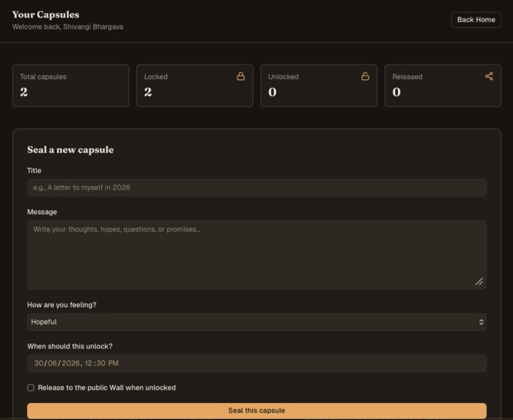Screen dimensions: 513x420
Task: Click the open padlock icon on Unlocked card
Action: coord(365,76)
